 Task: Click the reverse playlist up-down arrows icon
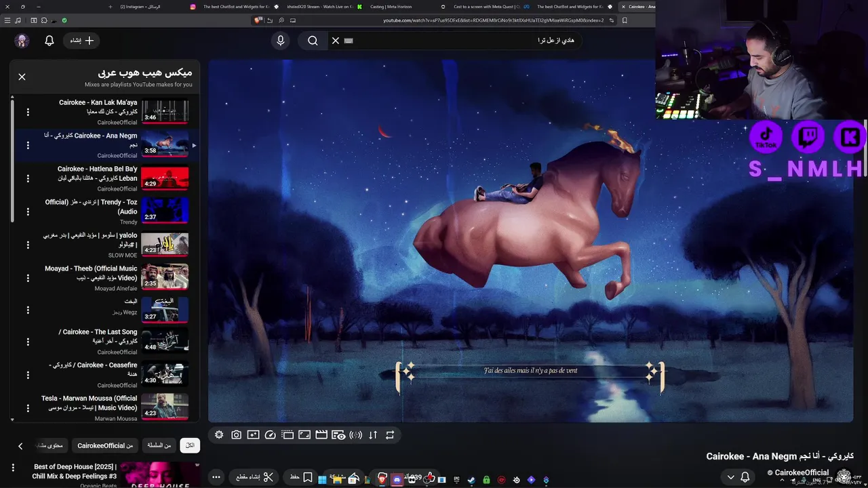(373, 435)
